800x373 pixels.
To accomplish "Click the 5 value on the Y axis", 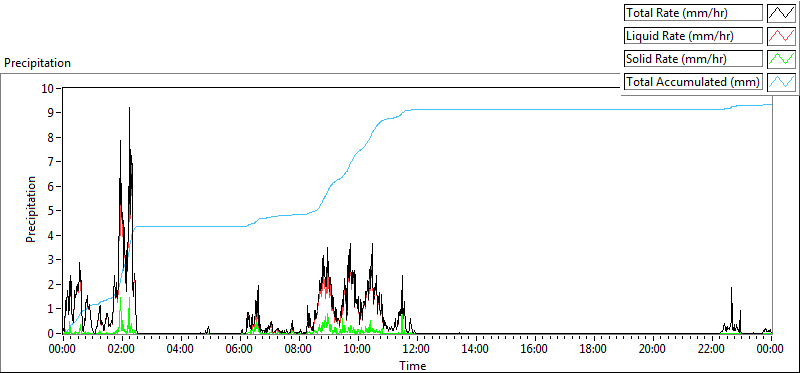I will click(x=52, y=211).
